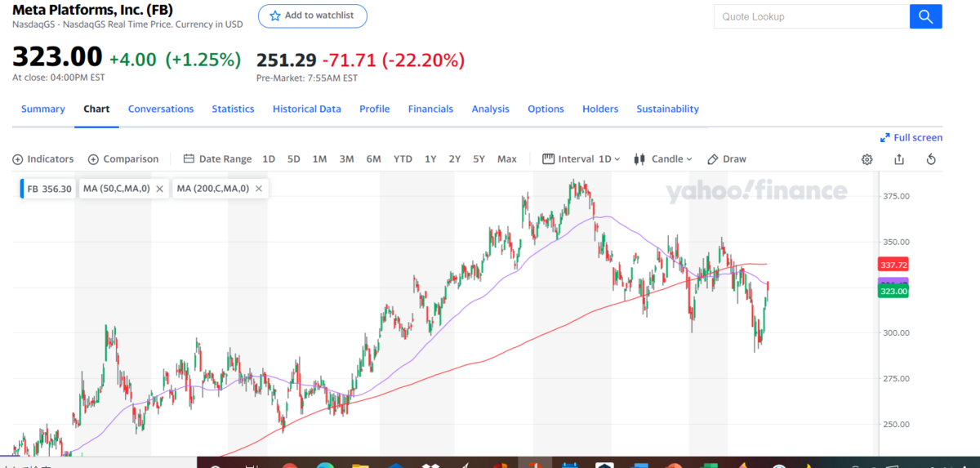The height and width of the screenshot is (468, 980).
Task: Select the 1D date range
Action: 269,159
